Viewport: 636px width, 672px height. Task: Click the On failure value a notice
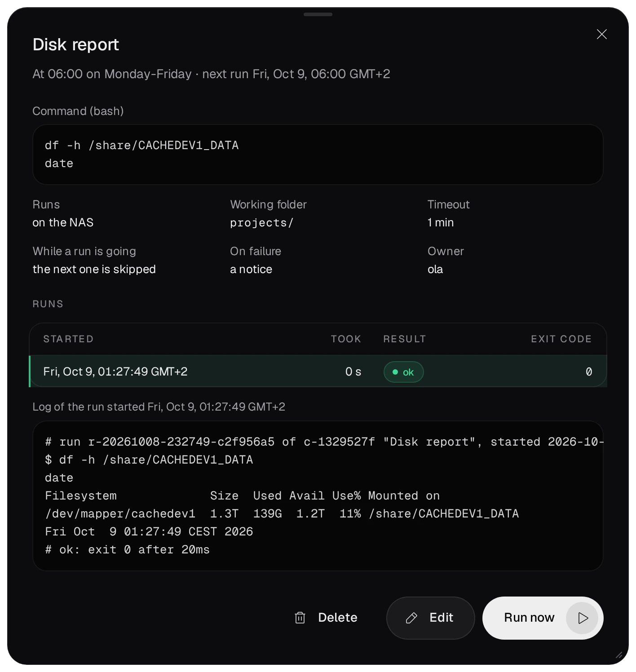click(x=251, y=269)
